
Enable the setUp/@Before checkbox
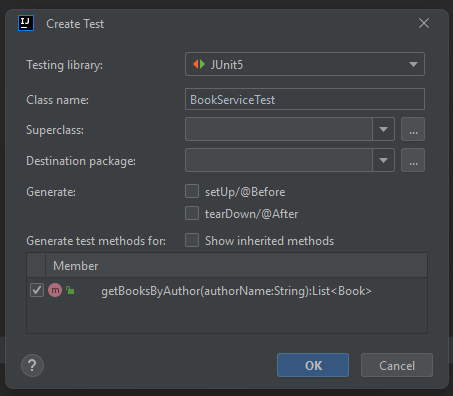(192, 191)
